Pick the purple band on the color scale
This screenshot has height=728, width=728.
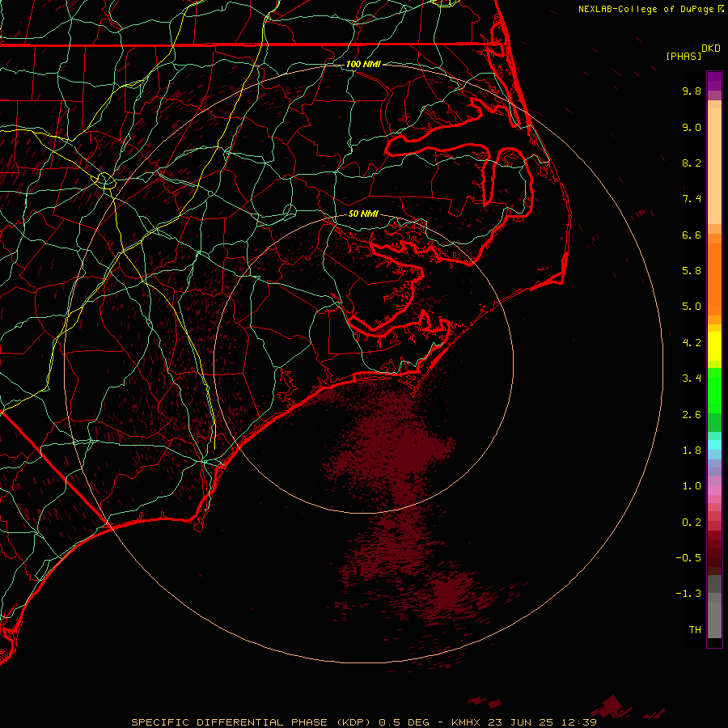[x=714, y=81]
